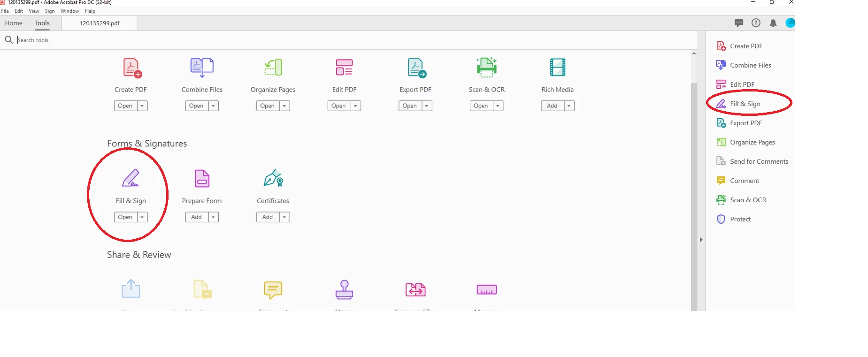Viewport: 868px width, 357px height.
Task: Click Add button under Certificates
Action: 268,217
